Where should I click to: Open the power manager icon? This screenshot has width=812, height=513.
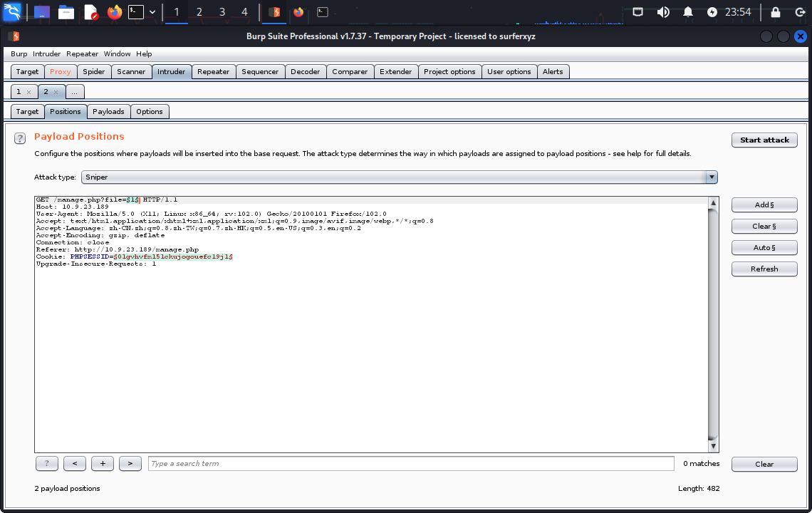(712, 12)
